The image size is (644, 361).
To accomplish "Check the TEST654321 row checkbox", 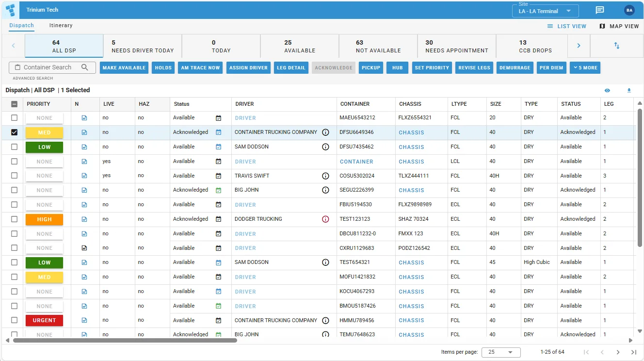I will click(14, 263).
